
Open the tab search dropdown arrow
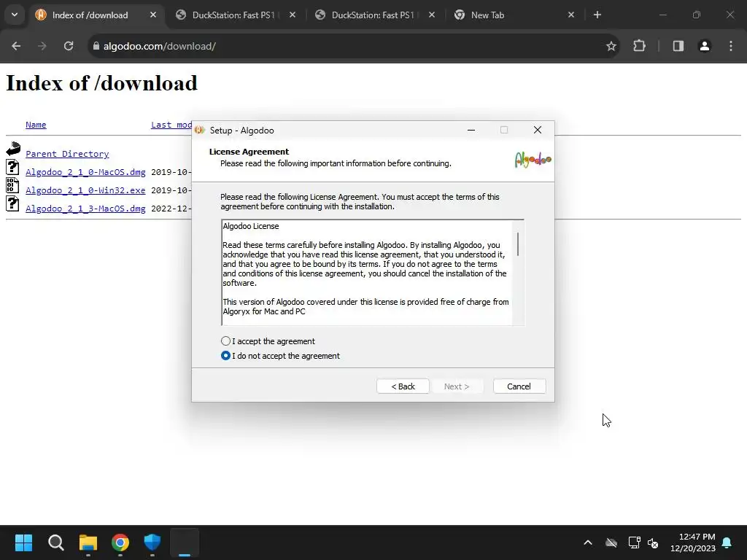15,15
